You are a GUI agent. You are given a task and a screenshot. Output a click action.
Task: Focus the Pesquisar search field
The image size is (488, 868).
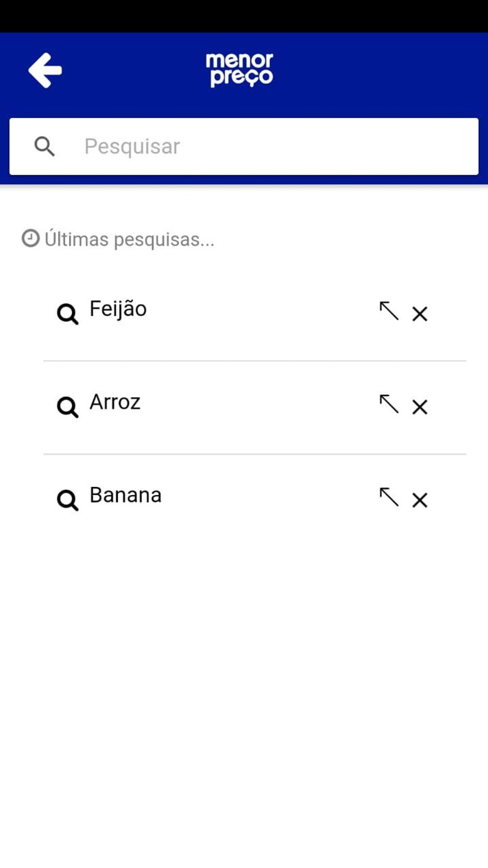(268, 147)
